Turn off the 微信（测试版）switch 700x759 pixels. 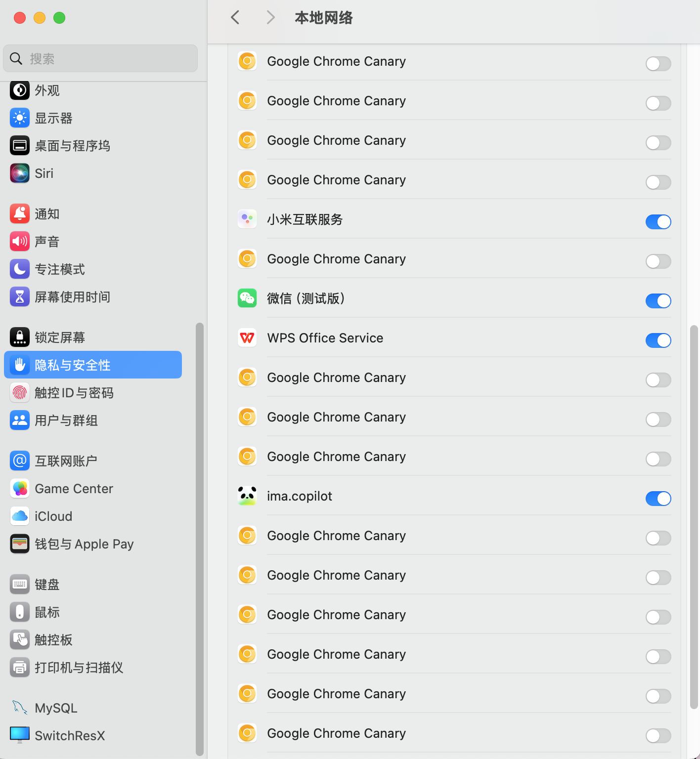click(x=658, y=301)
